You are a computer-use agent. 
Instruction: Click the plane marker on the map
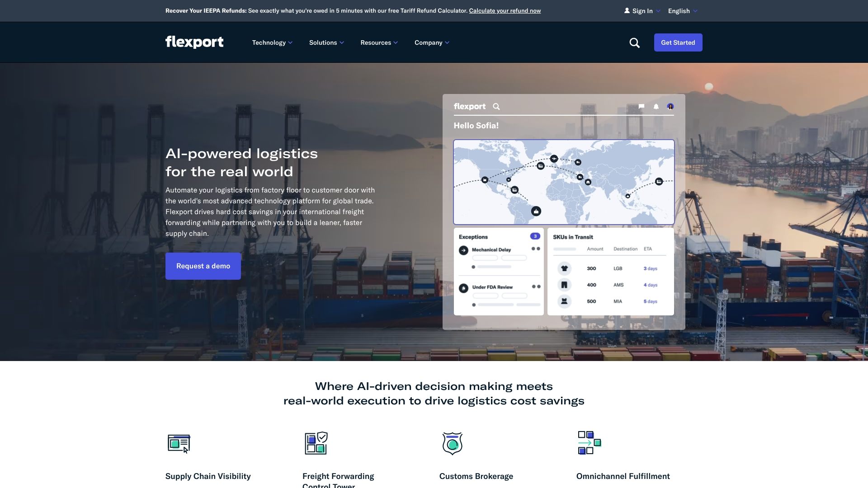pyautogui.click(x=554, y=159)
